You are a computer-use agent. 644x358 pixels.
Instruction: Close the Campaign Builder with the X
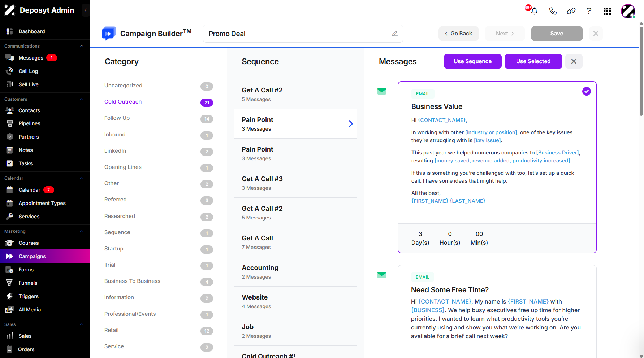(596, 34)
